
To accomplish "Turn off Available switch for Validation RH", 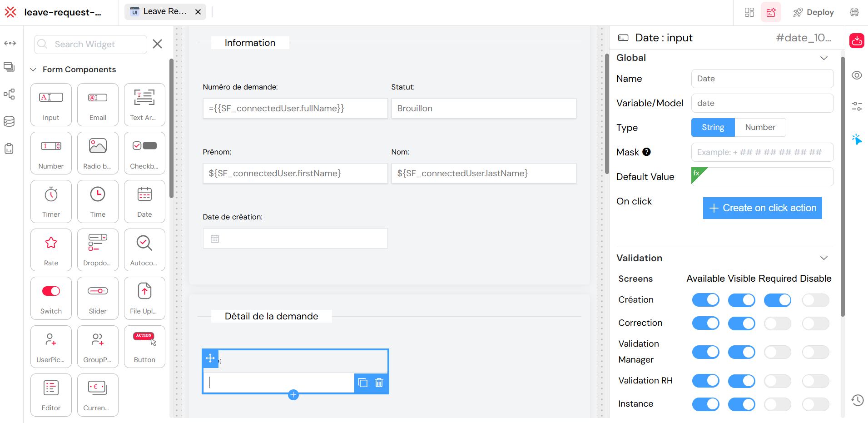I will [705, 381].
